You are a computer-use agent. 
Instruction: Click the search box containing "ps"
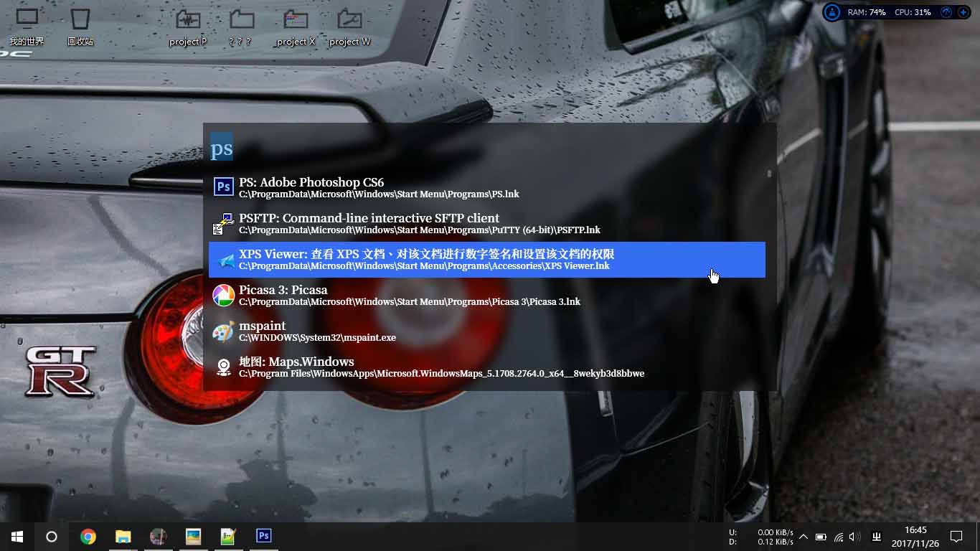coord(488,149)
